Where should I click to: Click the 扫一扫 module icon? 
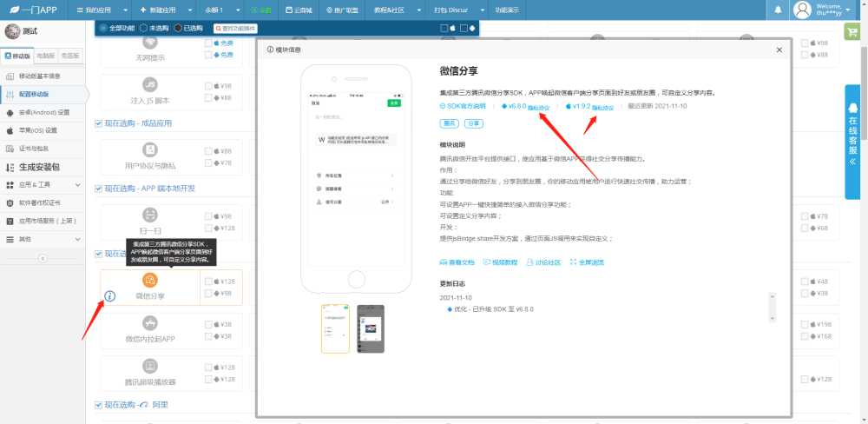tap(150, 215)
